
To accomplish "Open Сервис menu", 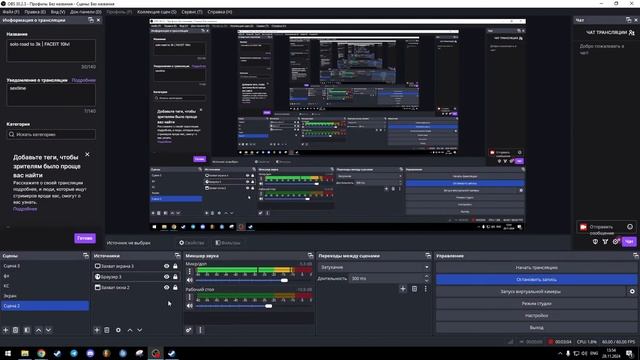I will tap(192, 12).
